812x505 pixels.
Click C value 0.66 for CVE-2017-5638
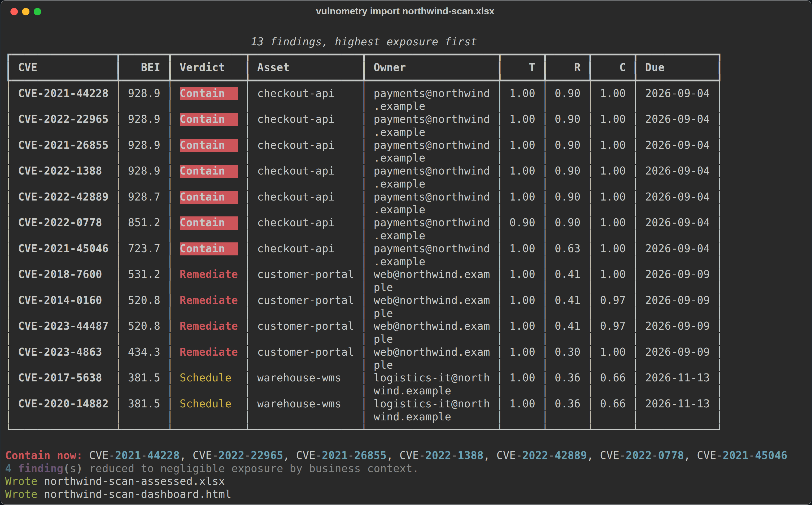point(613,378)
